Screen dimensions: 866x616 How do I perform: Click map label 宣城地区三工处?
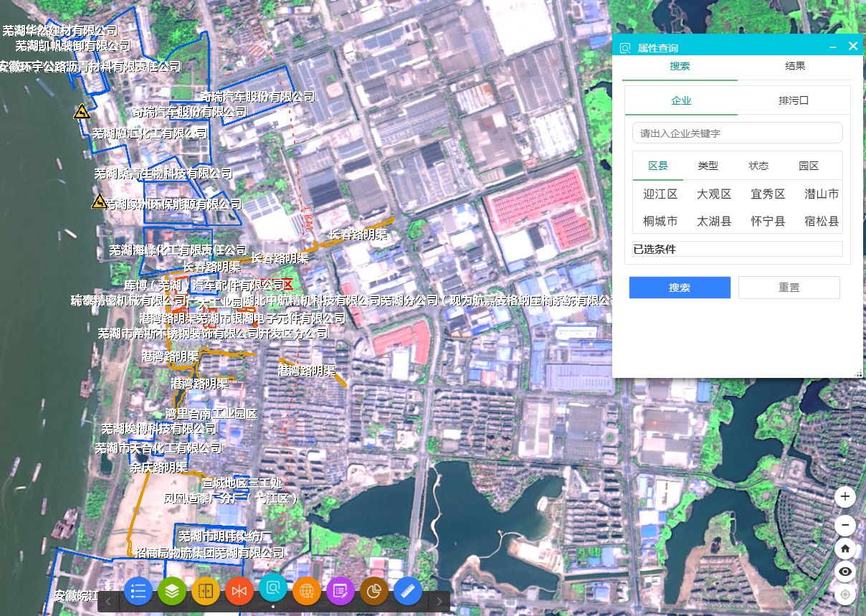click(x=242, y=483)
